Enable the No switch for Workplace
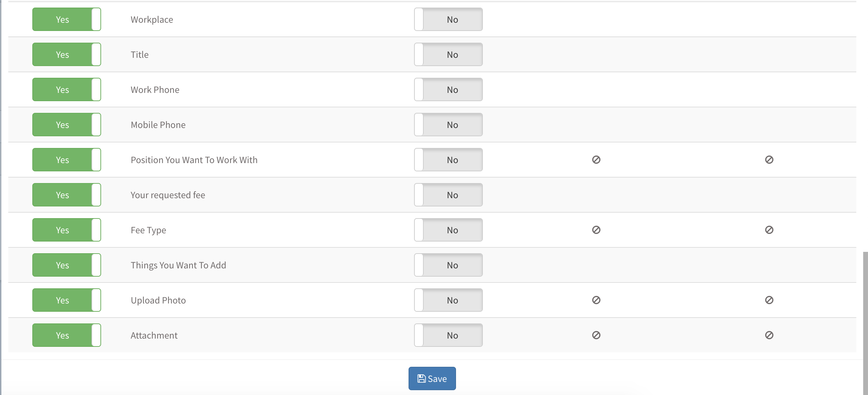The width and height of the screenshot is (868, 395). 448,19
